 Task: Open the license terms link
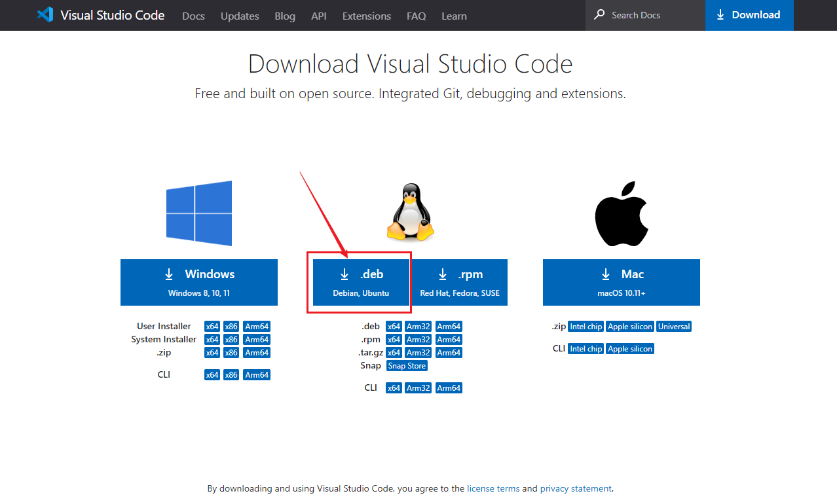click(x=493, y=488)
